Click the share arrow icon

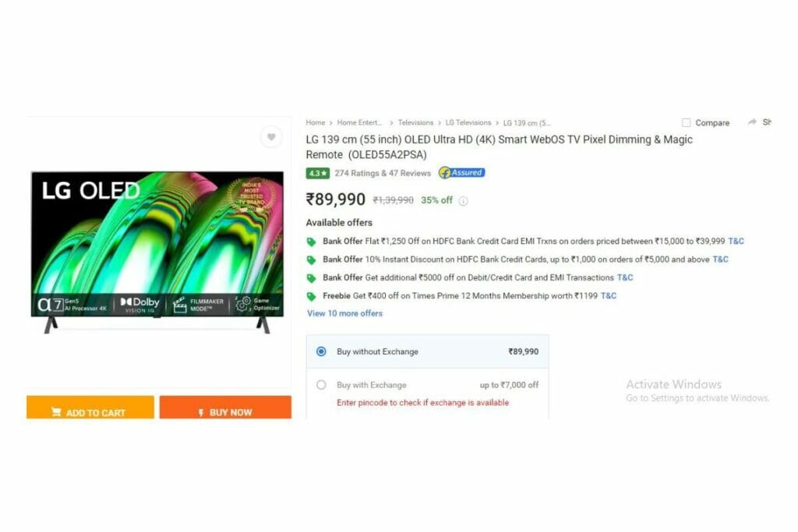[x=752, y=122]
